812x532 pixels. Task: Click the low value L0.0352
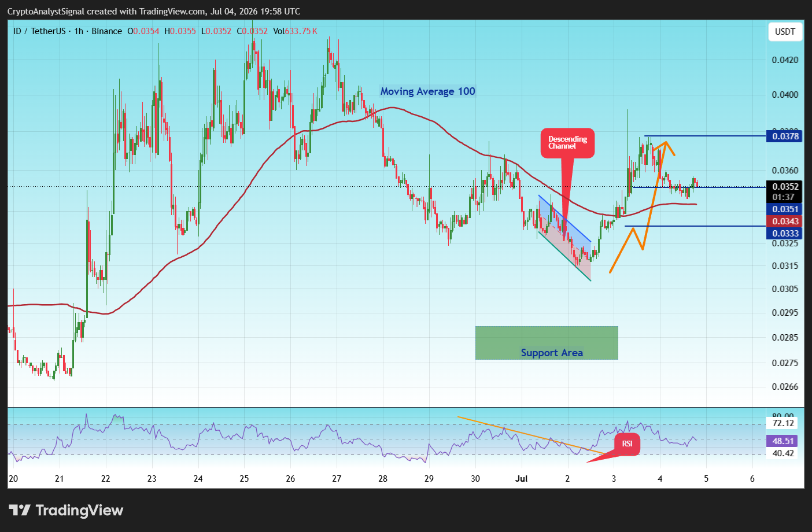[x=216, y=31]
